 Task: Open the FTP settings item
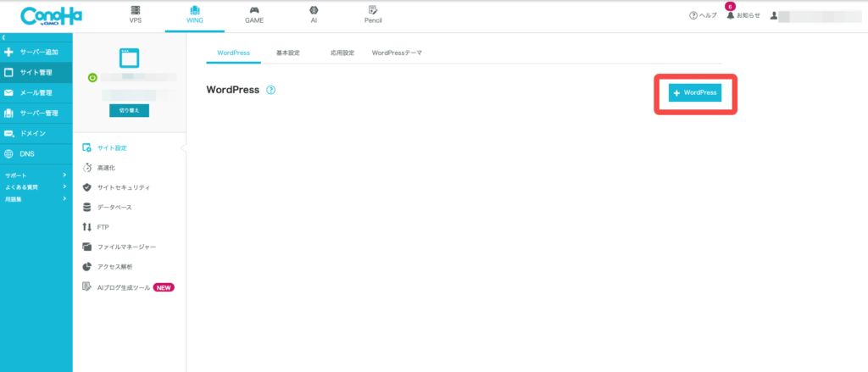pyautogui.click(x=95, y=227)
